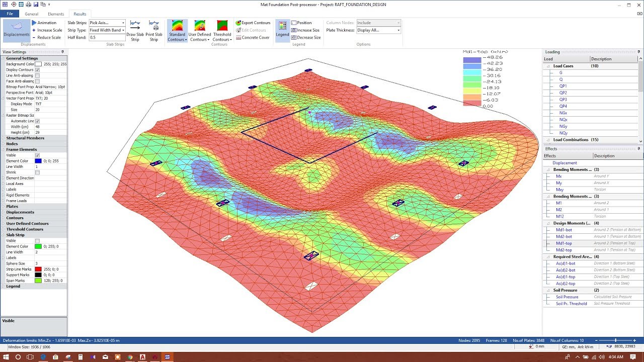Screen dimensions: 644x362
Task: Open the Strip Type Fixed Width Band dropdown
Action: pyautogui.click(x=123, y=30)
